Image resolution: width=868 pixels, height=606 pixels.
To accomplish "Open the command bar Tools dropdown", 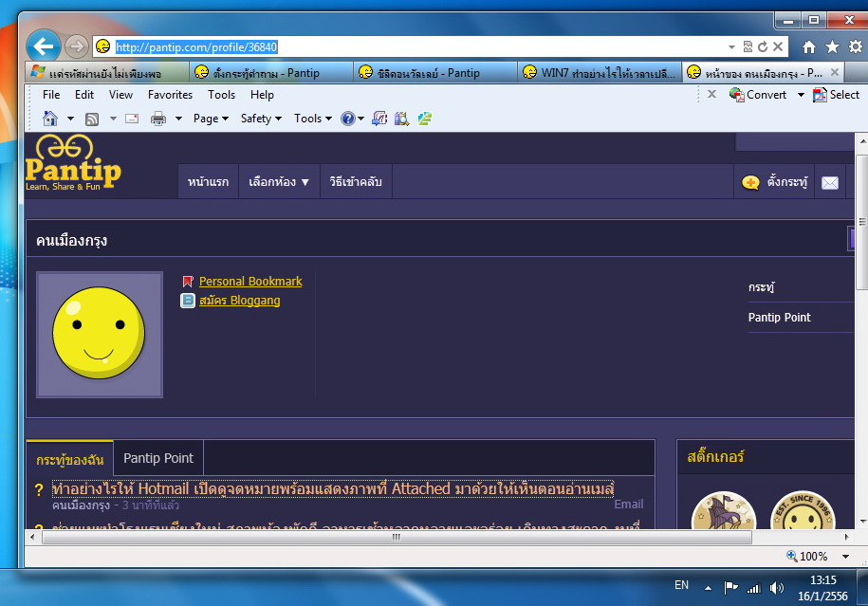I will (313, 119).
